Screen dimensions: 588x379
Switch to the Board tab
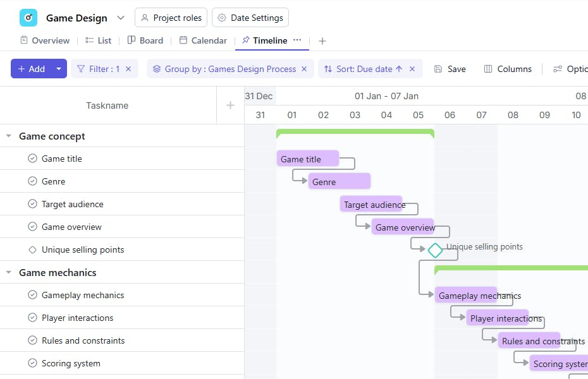[145, 40]
